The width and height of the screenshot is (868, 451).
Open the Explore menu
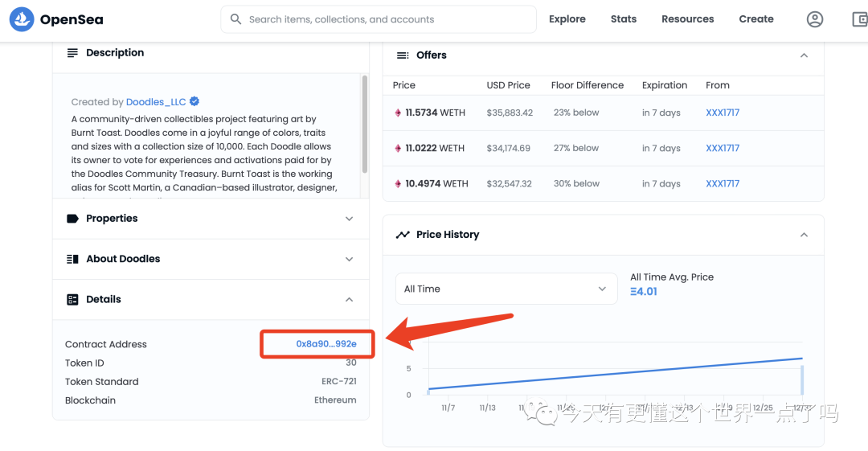567,19
